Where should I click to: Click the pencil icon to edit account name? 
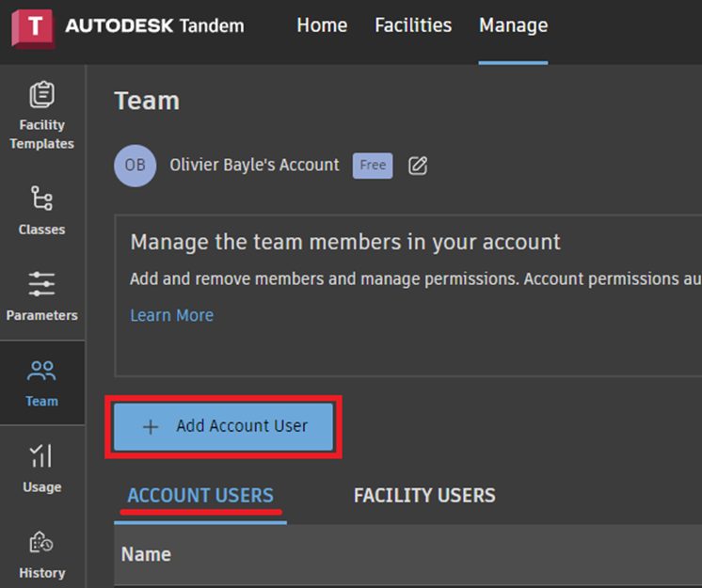point(418,166)
